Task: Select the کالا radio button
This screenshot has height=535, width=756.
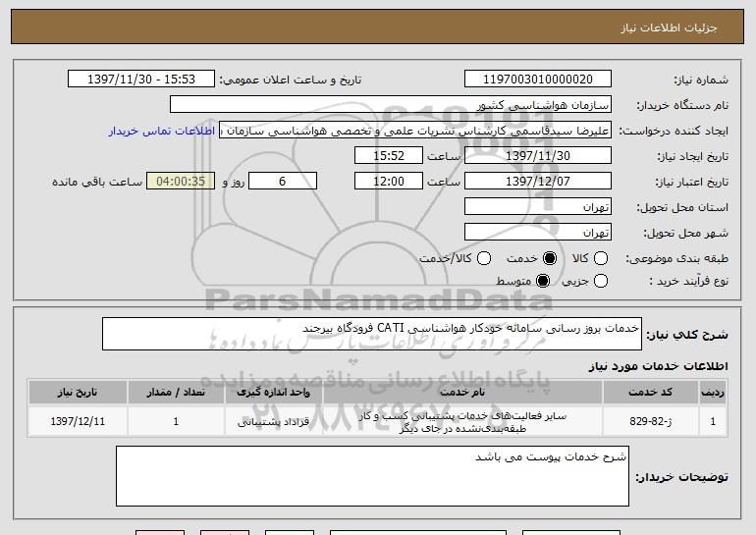Action: pos(600,258)
